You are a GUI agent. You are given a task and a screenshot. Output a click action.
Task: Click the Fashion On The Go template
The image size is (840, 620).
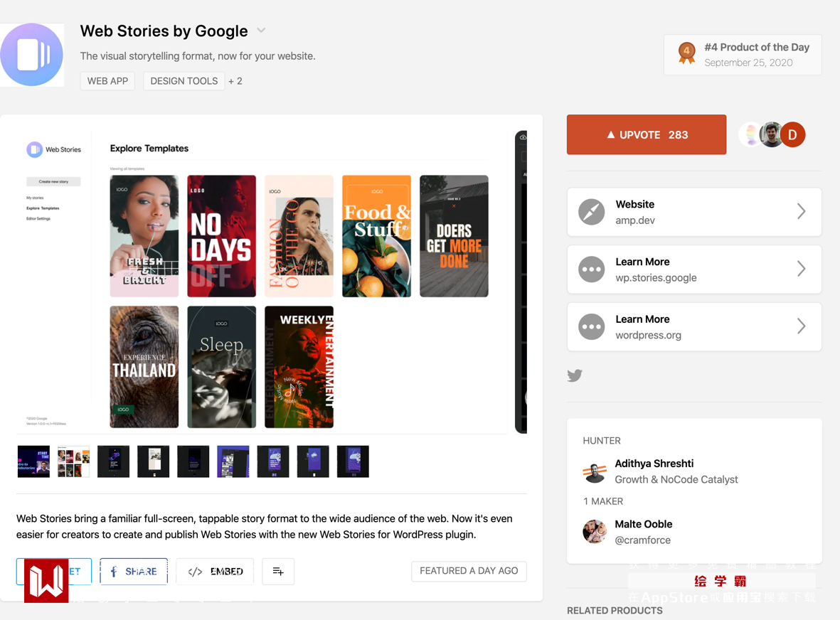pyautogui.click(x=299, y=236)
